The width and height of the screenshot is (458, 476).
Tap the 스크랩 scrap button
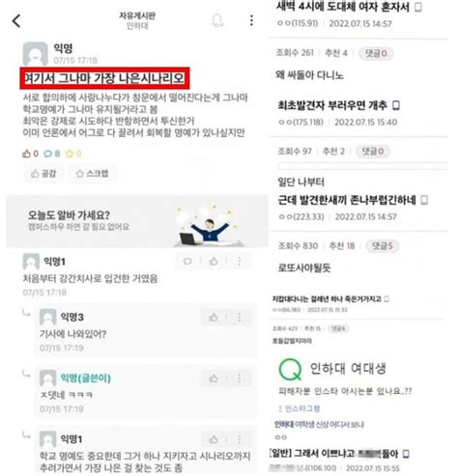tap(92, 174)
